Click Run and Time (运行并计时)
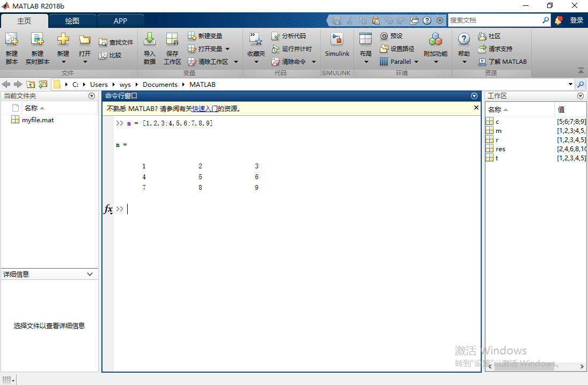Screen dimensions: 588x385 (x=292, y=49)
